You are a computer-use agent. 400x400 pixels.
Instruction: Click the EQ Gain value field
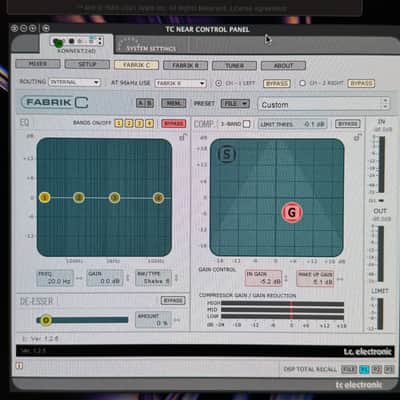coord(105,279)
